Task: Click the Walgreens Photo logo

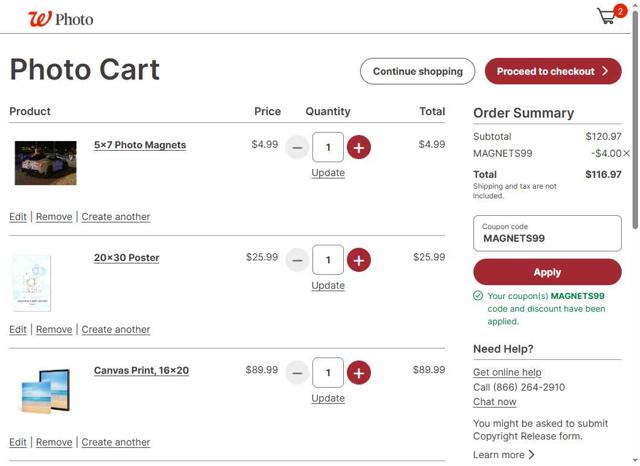Action: pyautogui.click(x=60, y=19)
